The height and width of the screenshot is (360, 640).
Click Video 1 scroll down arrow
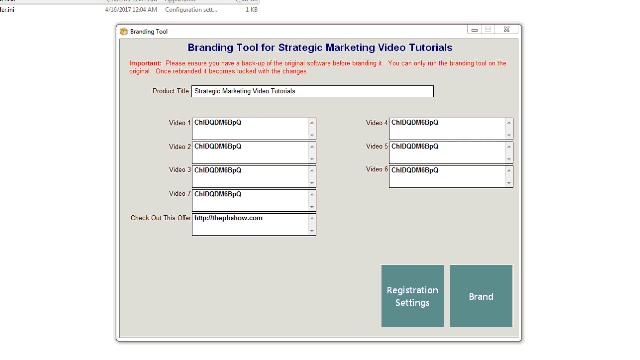click(x=312, y=135)
